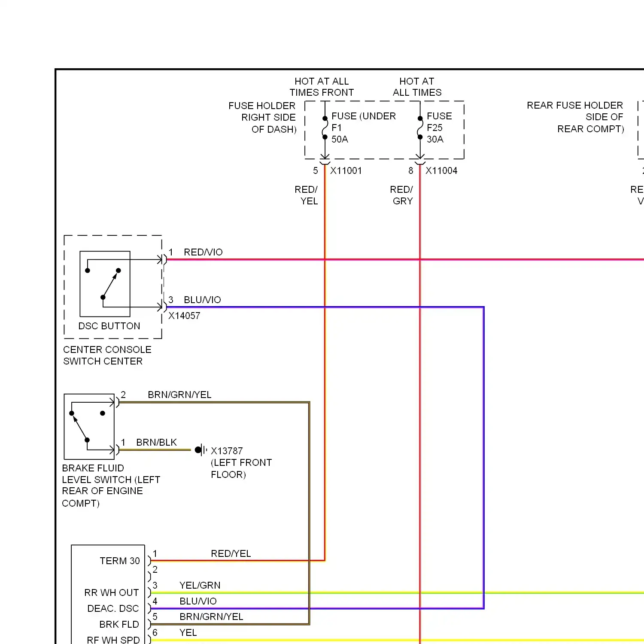Screen dimensions: 644x644
Task: Select the RF WH SPD terminal label
Action: pos(113,640)
